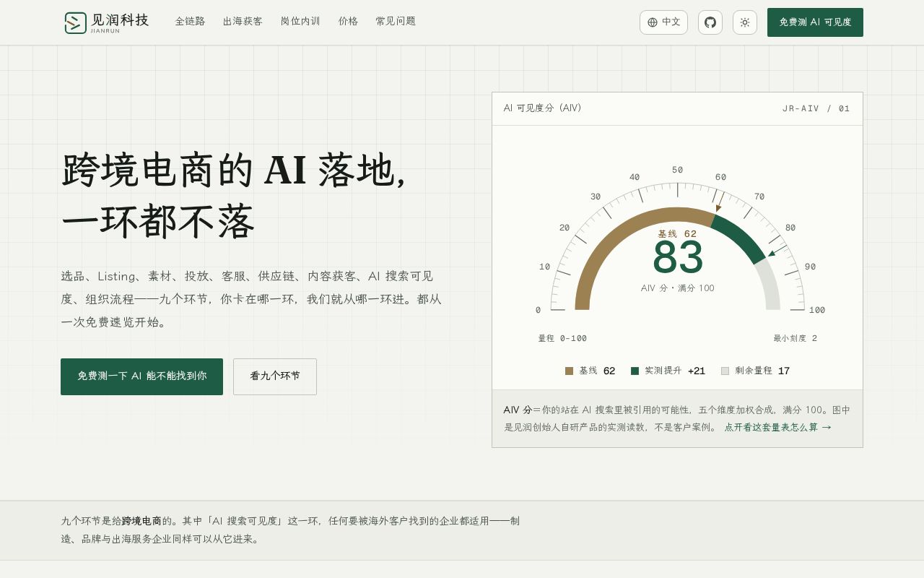
Task: Click the JIANRUN text under the logo
Action: [x=105, y=31]
